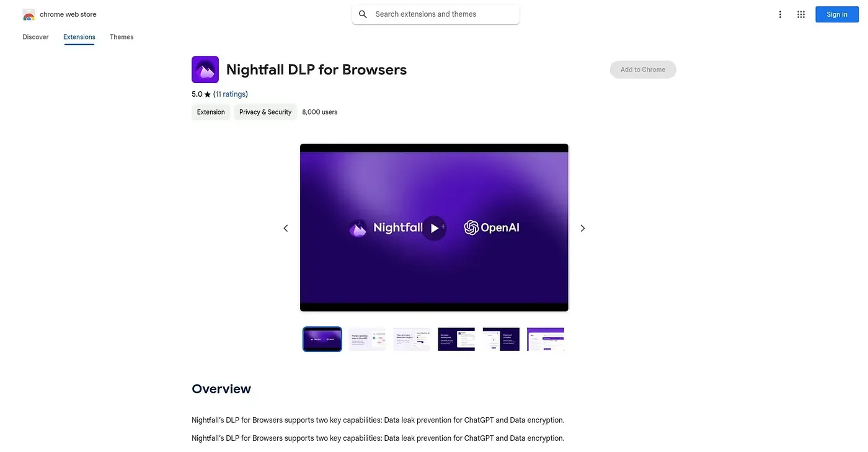This screenshot has height=452, width=868.
Task: Select the second screenshot thumbnail
Action: click(x=367, y=339)
